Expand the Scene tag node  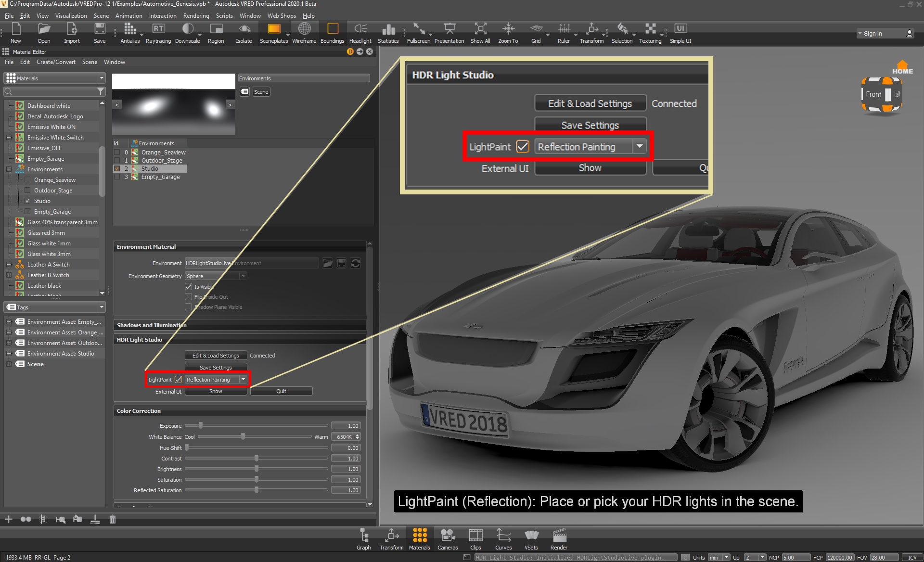coord(9,364)
